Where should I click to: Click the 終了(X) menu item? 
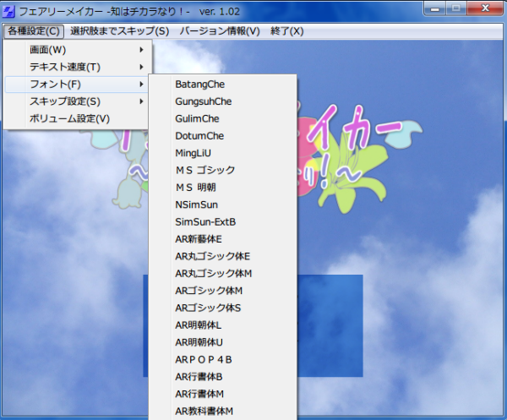click(x=285, y=31)
